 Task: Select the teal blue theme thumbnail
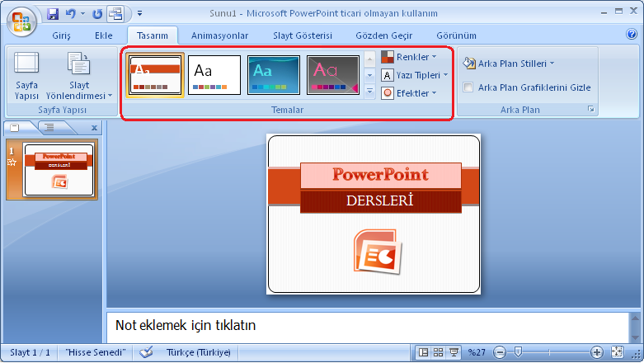coord(274,75)
